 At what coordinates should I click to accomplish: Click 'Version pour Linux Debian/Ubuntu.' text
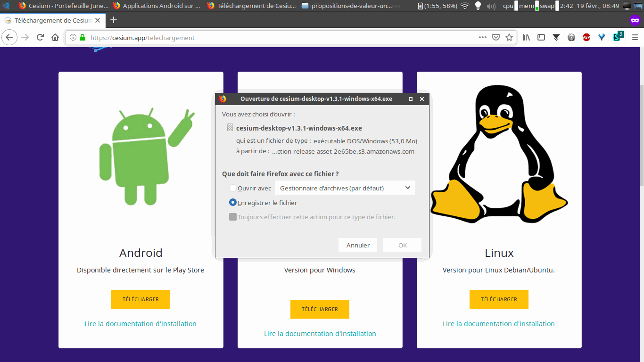pyautogui.click(x=499, y=270)
